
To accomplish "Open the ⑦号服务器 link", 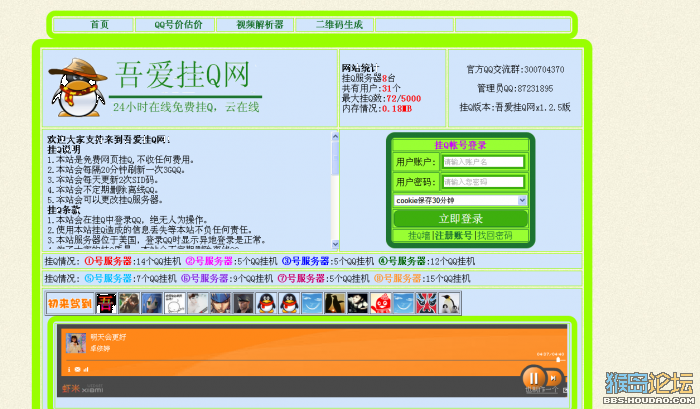I will click(x=301, y=279).
